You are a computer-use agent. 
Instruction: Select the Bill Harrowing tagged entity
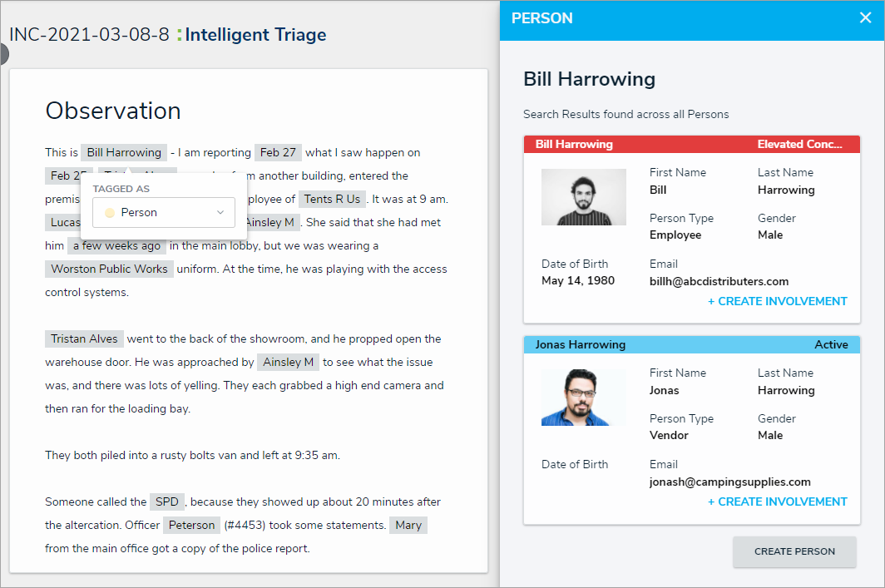[124, 153]
